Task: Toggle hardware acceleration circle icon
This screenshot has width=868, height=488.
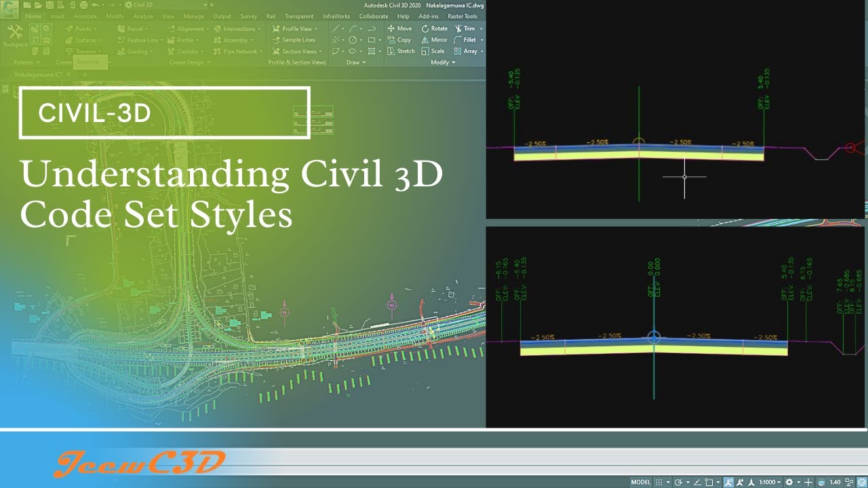Action: pos(862,482)
